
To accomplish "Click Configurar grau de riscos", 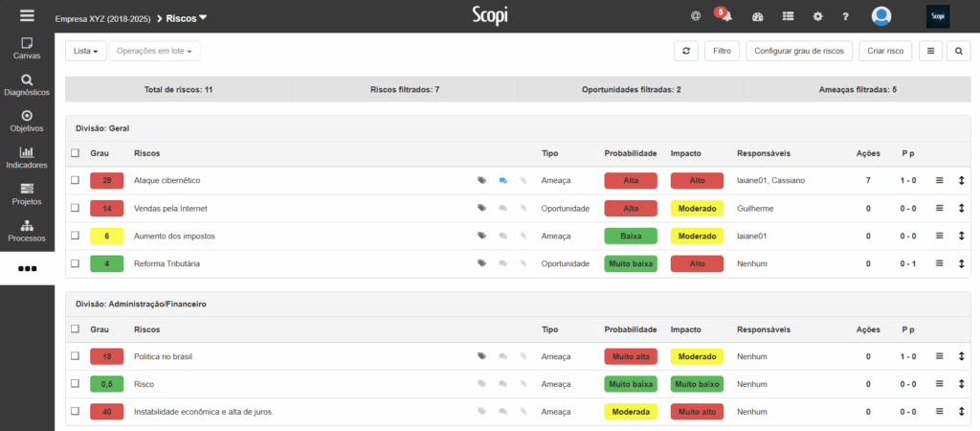I will point(799,52).
